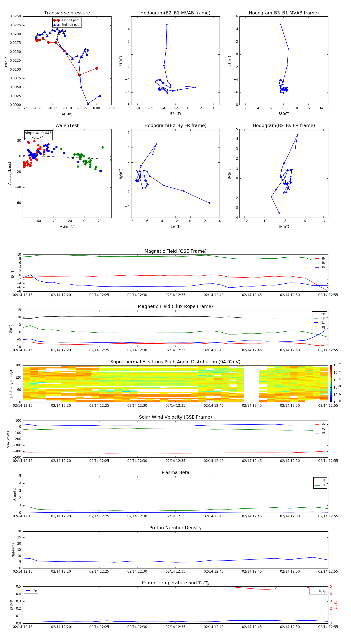Click the pitch angle colorbar
Viewport: 351px width, 644px height.
(331, 384)
